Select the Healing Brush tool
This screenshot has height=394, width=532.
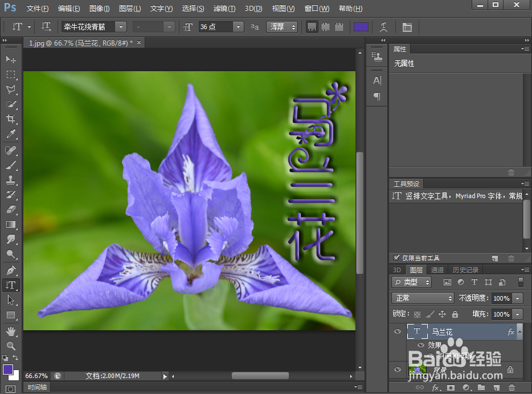(11, 150)
